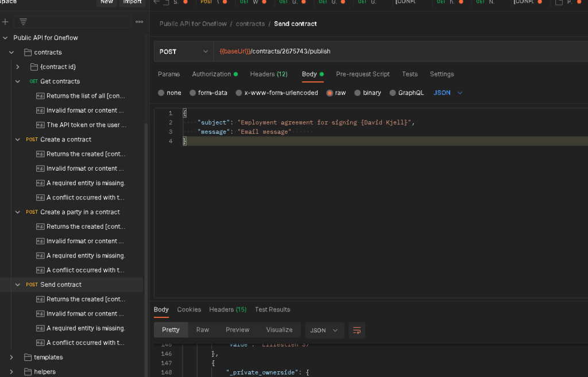Click the request URL input field
588x377 pixels.
click(x=400, y=52)
